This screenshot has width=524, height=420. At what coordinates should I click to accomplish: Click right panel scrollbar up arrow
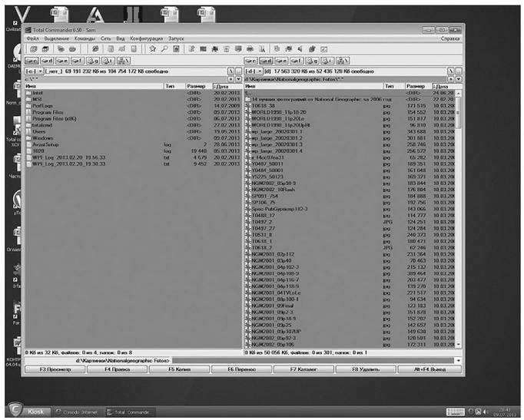[459, 93]
